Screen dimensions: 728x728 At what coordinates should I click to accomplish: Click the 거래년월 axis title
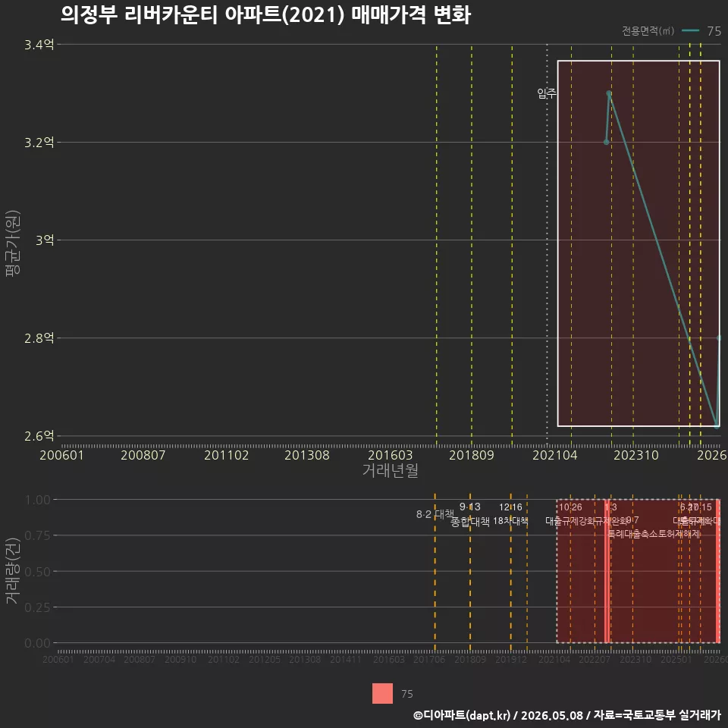(x=390, y=470)
